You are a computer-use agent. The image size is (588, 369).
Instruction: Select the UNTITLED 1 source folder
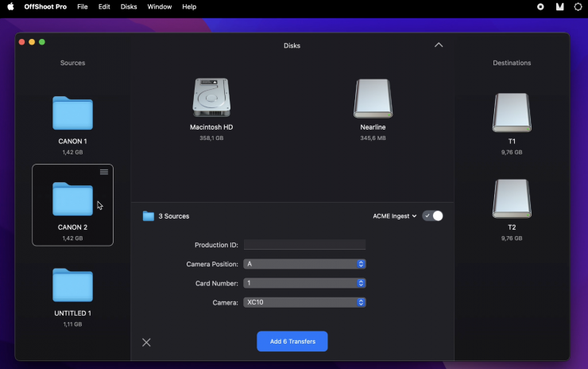pyautogui.click(x=72, y=285)
